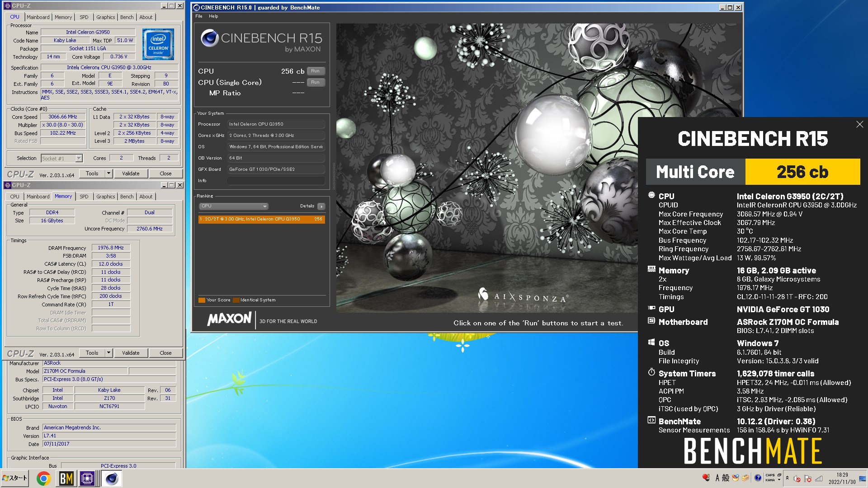Select CPU tab in the Memory CPU-Z window
Image resolution: width=868 pixels, height=488 pixels.
coord(15,197)
